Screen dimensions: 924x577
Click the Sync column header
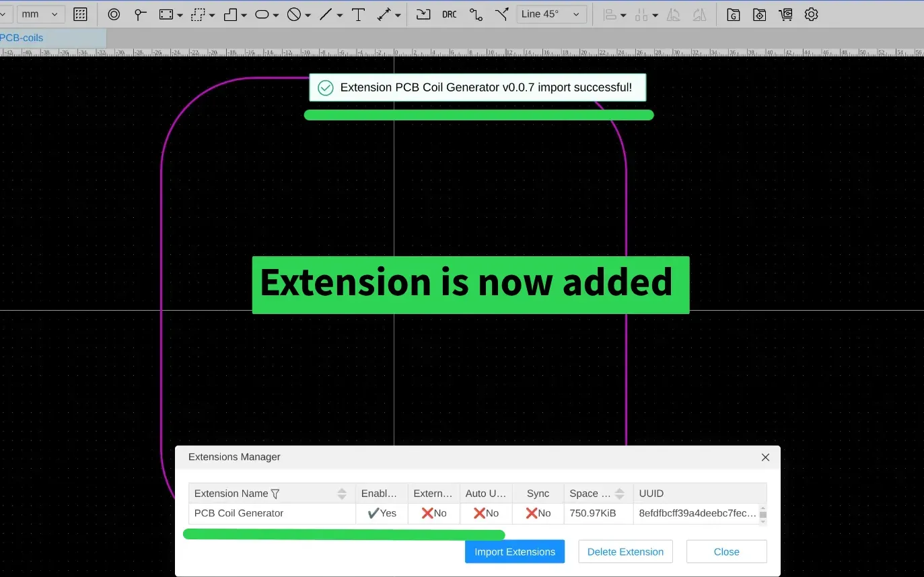pos(538,494)
